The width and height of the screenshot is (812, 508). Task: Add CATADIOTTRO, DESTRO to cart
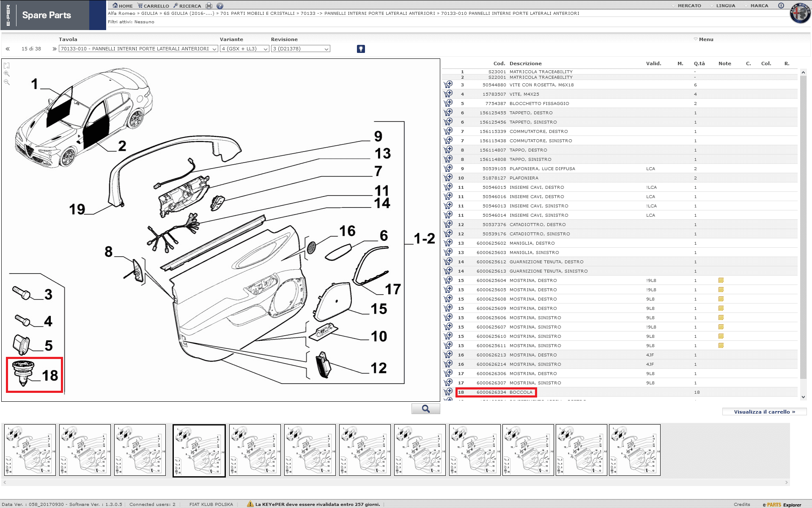(x=448, y=224)
